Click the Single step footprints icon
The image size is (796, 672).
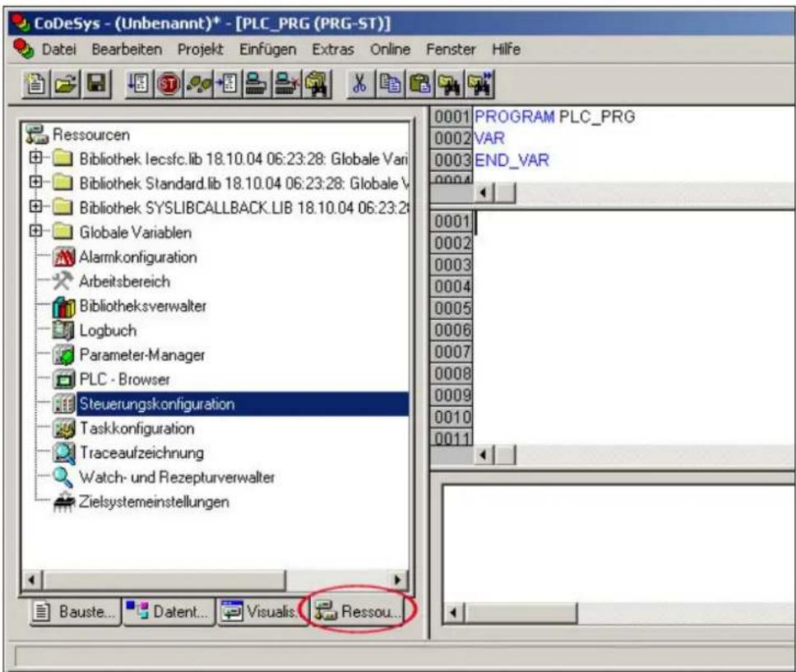click(198, 83)
